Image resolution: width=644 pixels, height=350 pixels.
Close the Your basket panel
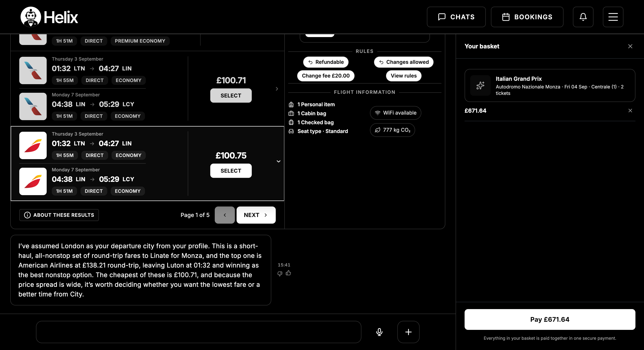pyautogui.click(x=630, y=46)
